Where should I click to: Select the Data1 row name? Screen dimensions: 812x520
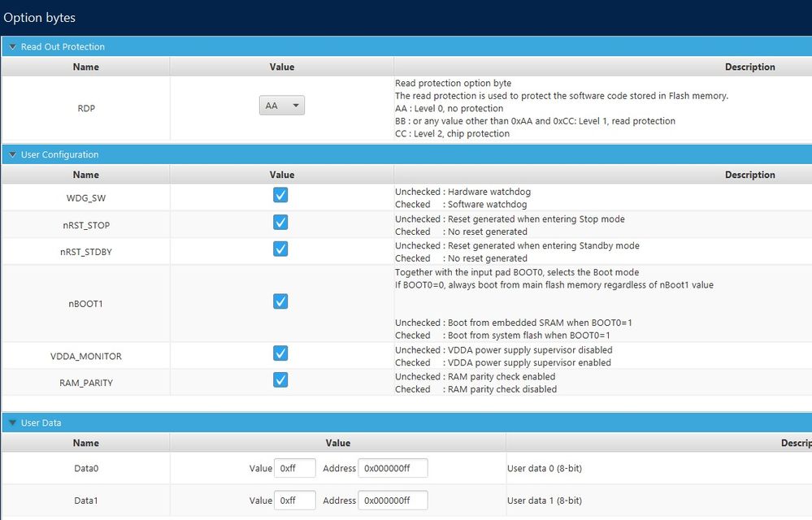point(86,500)
